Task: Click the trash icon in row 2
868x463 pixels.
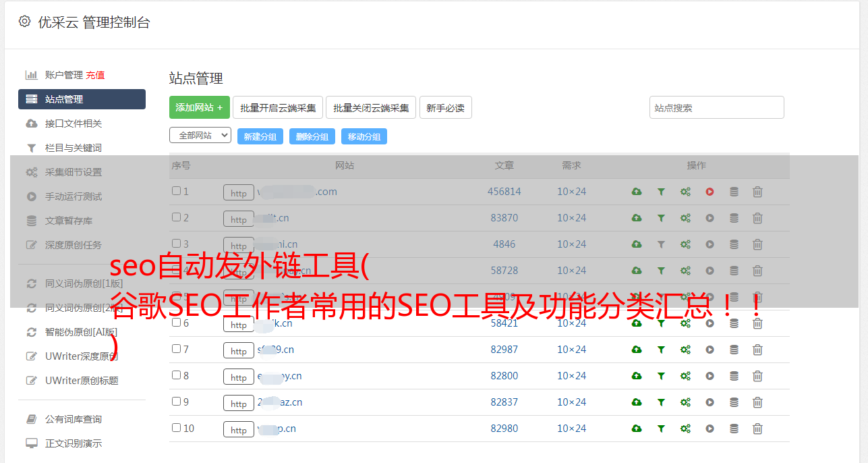Action: (x=757, y=218)
